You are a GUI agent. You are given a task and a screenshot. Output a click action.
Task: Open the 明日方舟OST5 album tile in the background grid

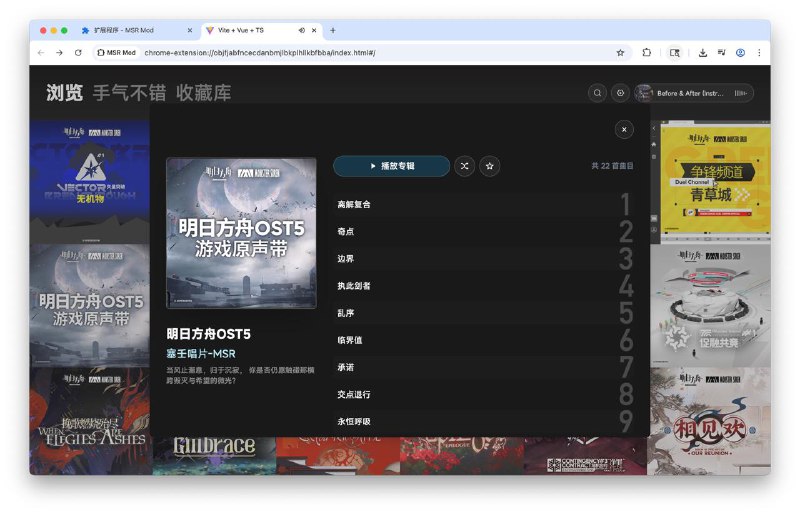90,305
